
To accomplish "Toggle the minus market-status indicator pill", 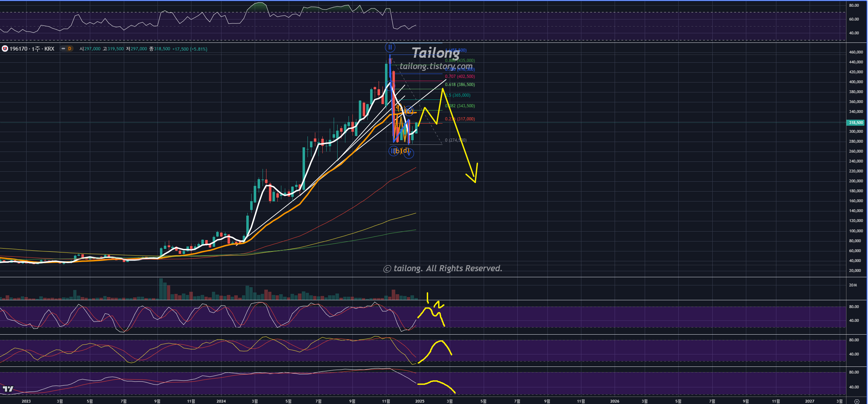I will (x=63, y=49).
